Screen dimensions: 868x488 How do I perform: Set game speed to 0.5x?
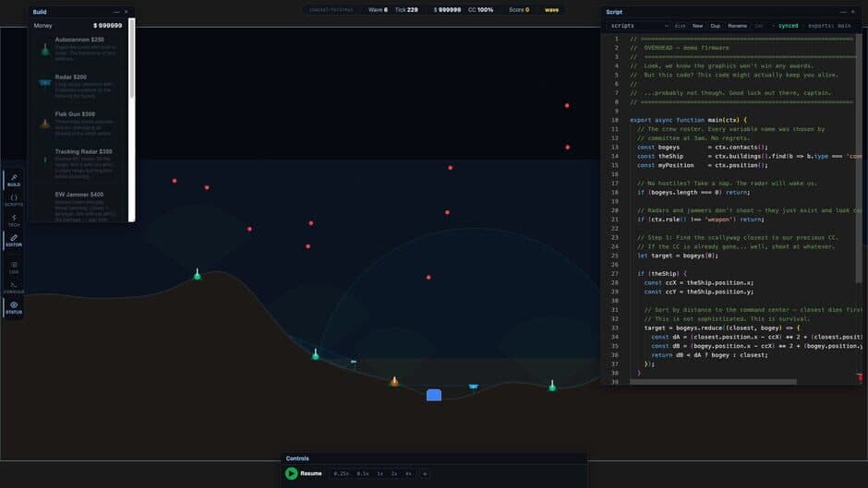pyautogui.click(x=363, y=473)
